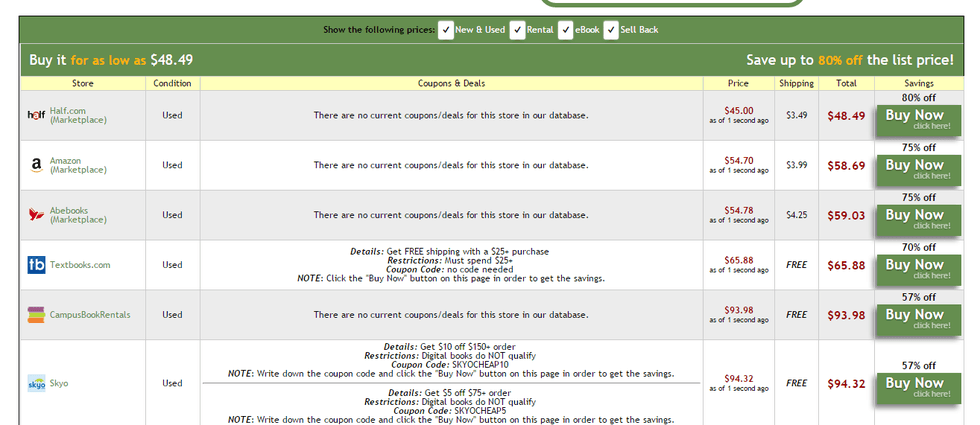Choose Buy Now for Textbooks.com at $65.88
This screenshot has width=980, height=425.
pos(914,269)
